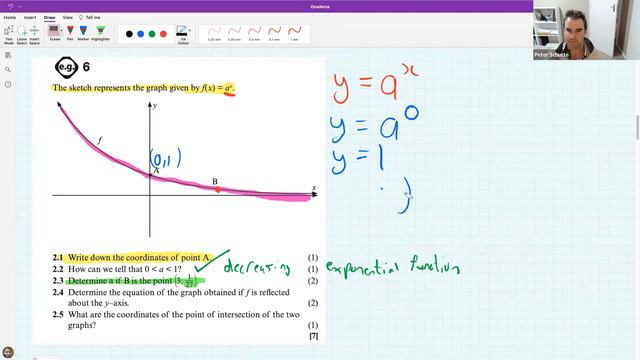Image resolution: width=640 pixels, height=360 pixels.
Task: Choose the 0.7 mm stroke thickness
Action: point(274,33)
